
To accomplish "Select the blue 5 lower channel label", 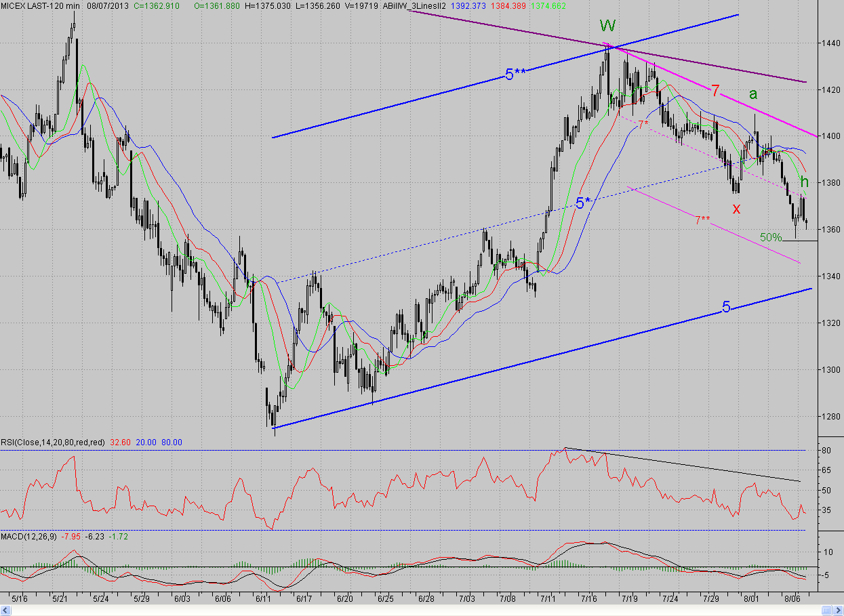I will [726, 308].
